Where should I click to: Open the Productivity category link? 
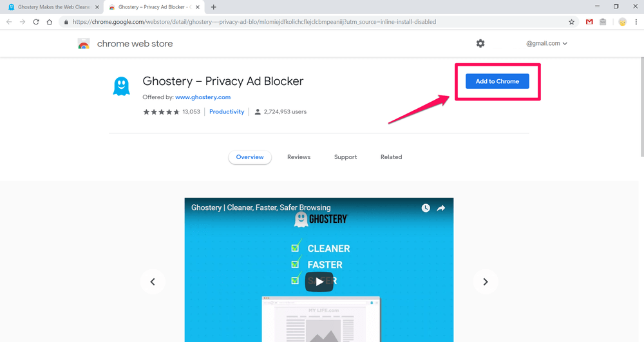pos(227,111)
